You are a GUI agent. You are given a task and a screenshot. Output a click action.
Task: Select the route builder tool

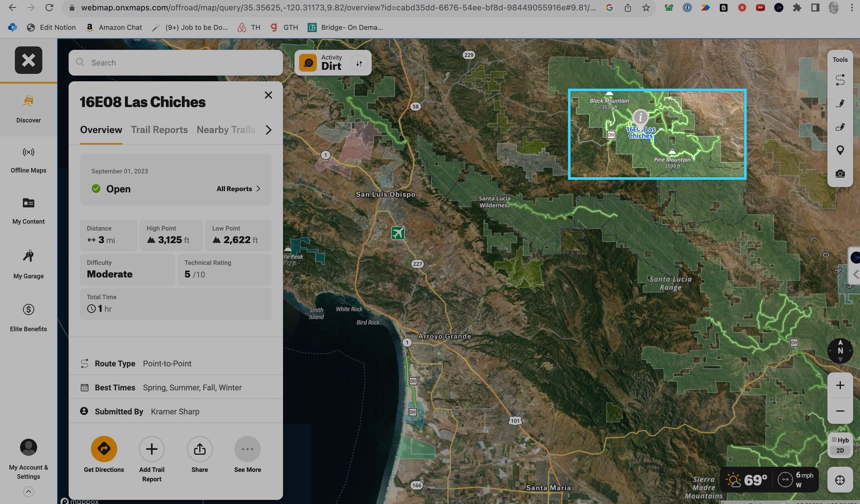click(x=840, y=80)
